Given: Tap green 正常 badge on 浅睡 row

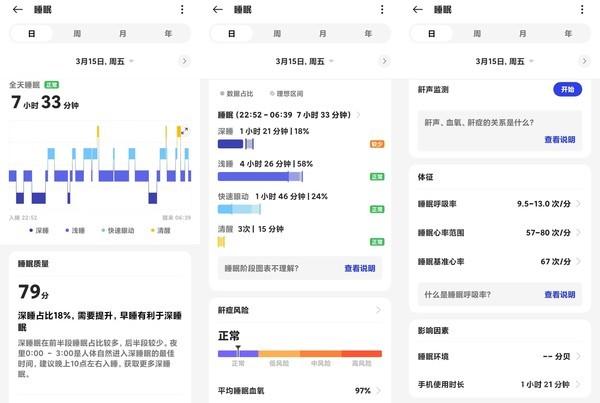Looking at the screenshot, I should (x=377, y=176).
